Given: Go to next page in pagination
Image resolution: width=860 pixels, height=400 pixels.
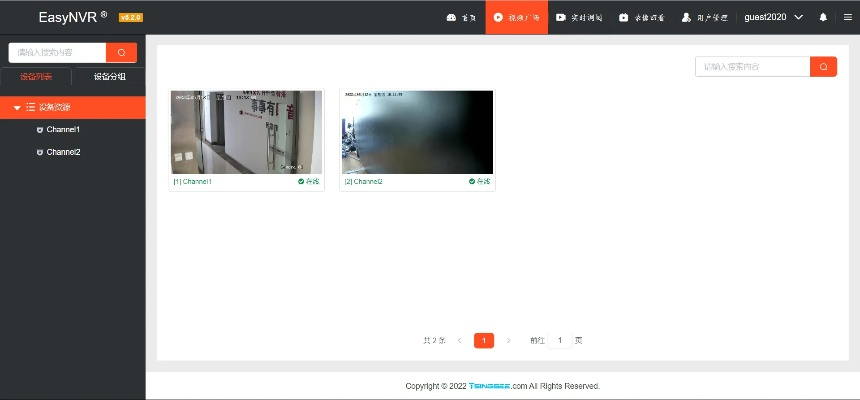Looking at the screenshot, I should 508,340.
